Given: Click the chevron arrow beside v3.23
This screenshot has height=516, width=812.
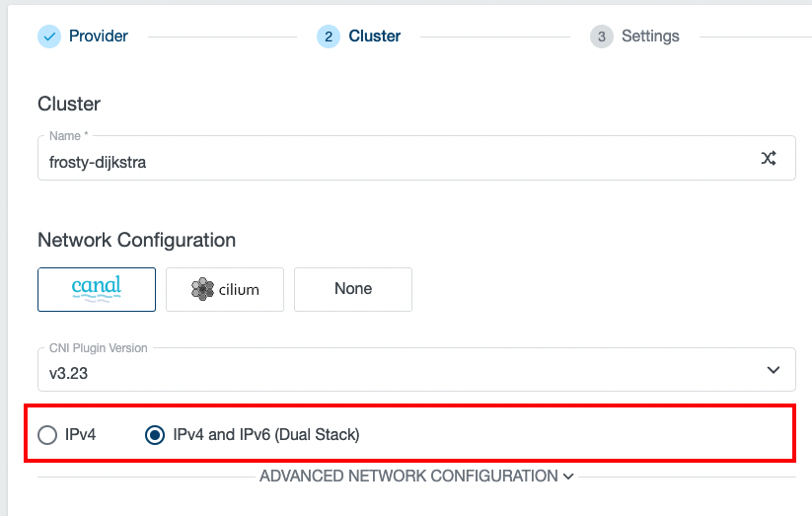Looking at the screenshot, I should 774,370.
